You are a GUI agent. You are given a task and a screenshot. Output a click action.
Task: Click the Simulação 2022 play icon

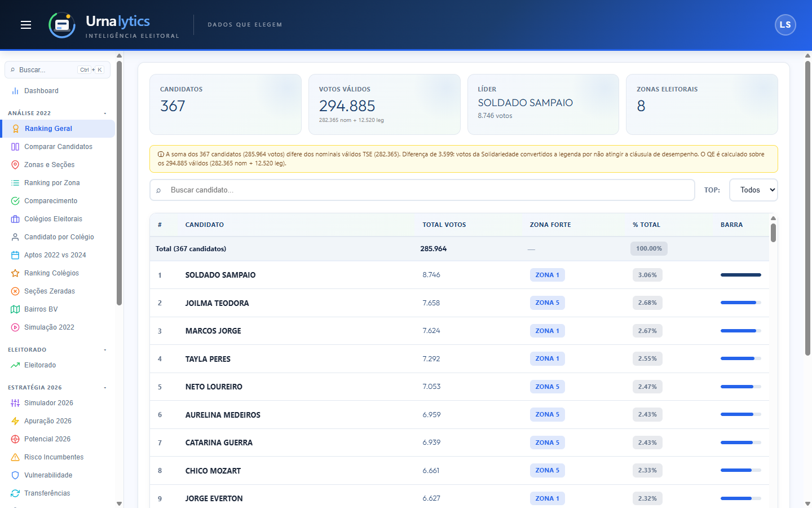tap(15, 327)
